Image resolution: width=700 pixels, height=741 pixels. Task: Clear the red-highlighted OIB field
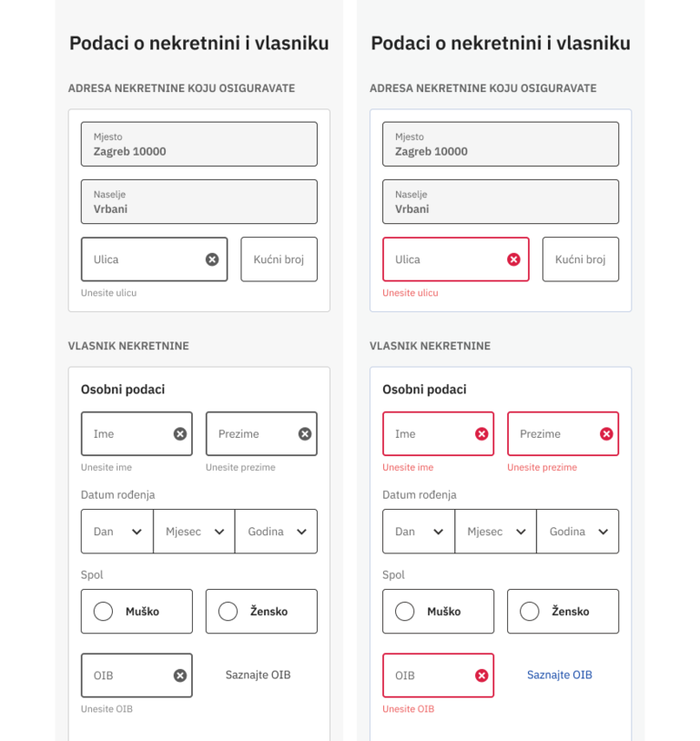click(482, 675)
